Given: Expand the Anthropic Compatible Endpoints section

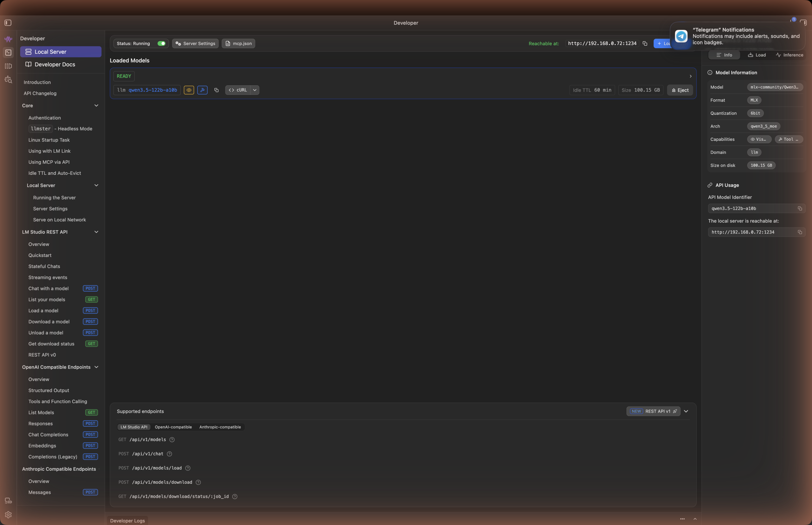Looking at the screenshot, I should (x=59, y=469).
